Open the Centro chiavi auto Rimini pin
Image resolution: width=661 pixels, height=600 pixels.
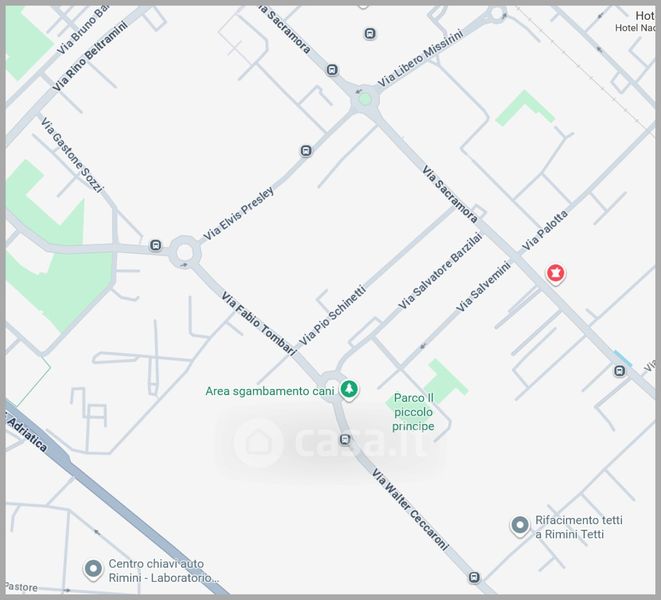(93, 569)
